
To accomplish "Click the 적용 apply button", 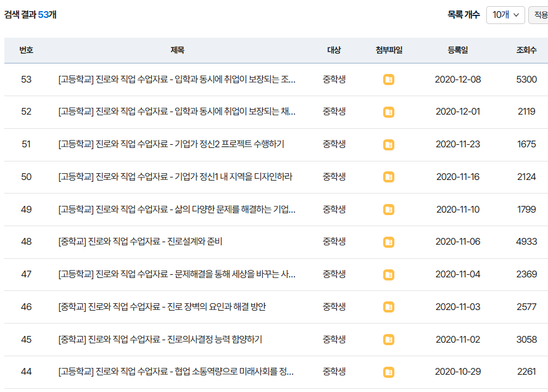I will pyautogui.click(x=539, y=15).
